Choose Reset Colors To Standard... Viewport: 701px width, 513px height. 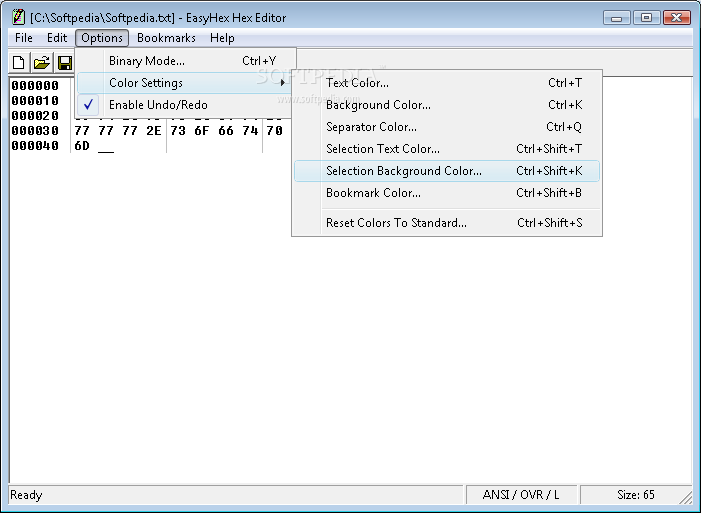tap(447, 223)
